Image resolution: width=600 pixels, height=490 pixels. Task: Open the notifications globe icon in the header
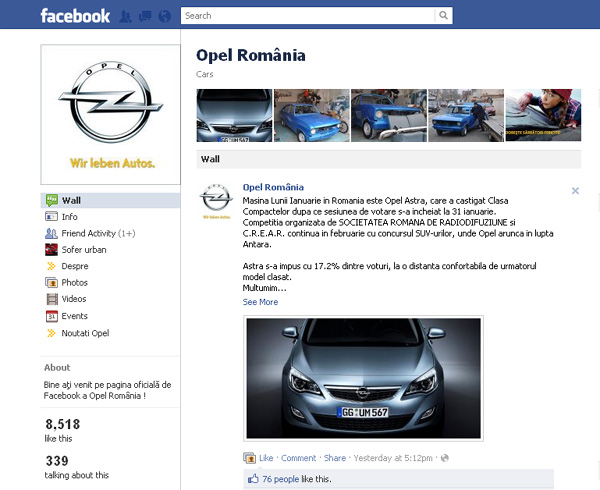162,16
